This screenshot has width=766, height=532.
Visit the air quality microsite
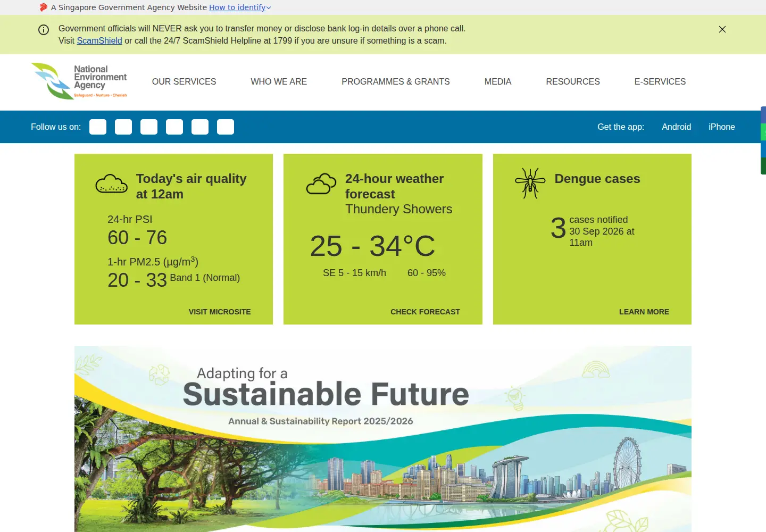220,312
